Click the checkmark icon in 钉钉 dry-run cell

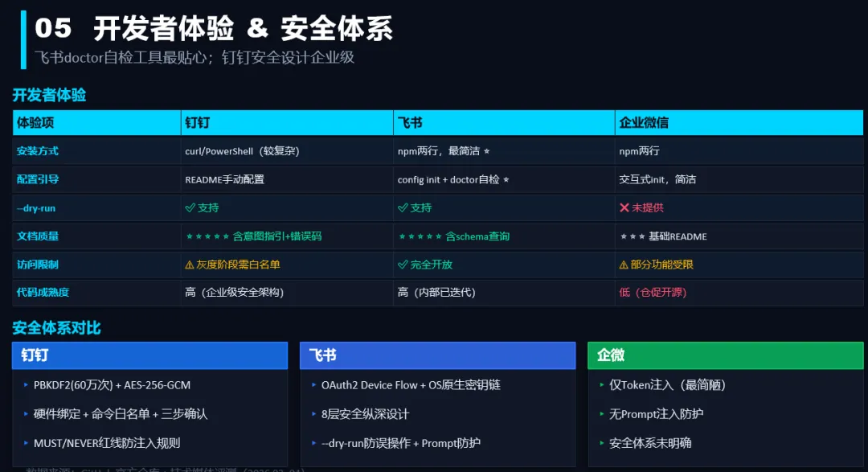pyautogui.click(x=190, y=207)
